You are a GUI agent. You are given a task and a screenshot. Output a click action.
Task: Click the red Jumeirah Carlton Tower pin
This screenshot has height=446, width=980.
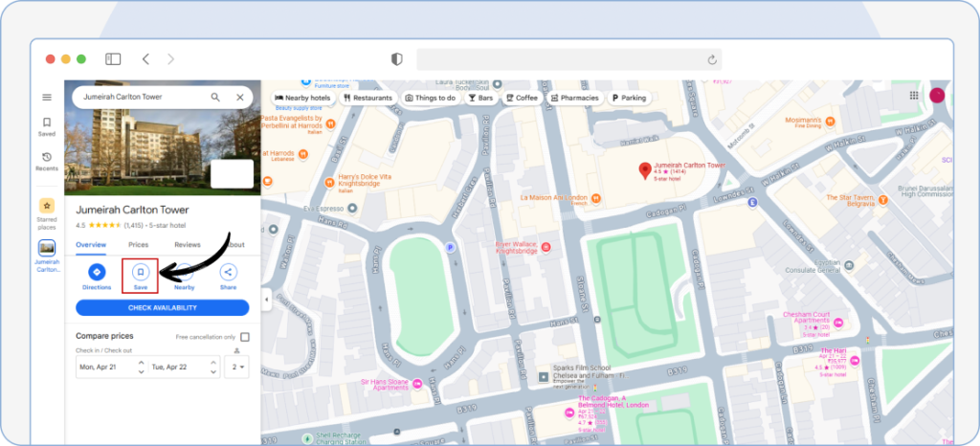point(644,170)
